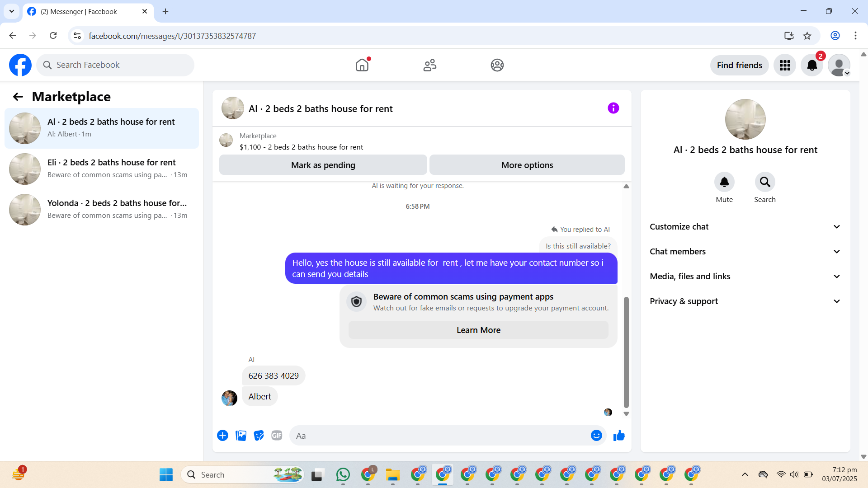Attach a photo with the image icon
Viewport: 868px width, 488px height.
click(241, 436)
